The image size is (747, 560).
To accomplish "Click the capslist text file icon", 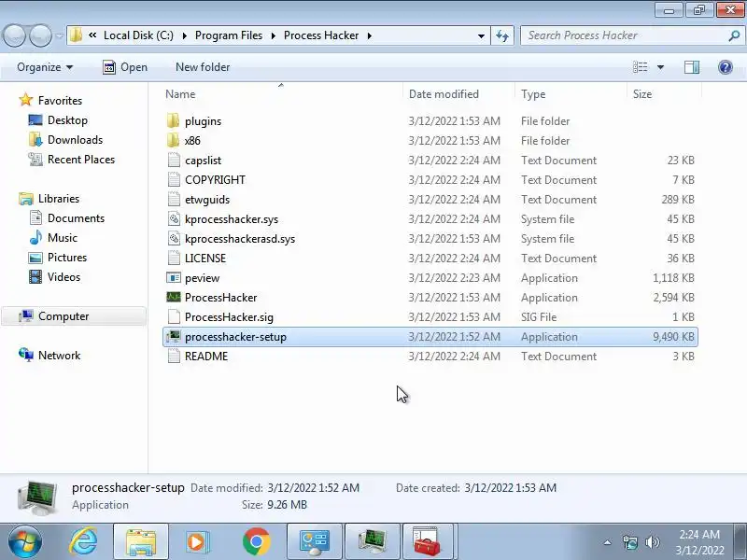I will (174, 160).
